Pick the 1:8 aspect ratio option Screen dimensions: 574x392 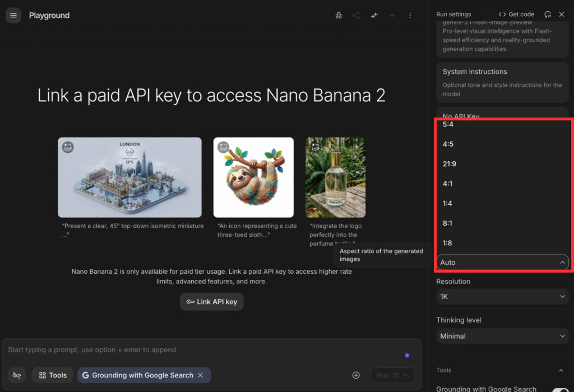point(447,243)
